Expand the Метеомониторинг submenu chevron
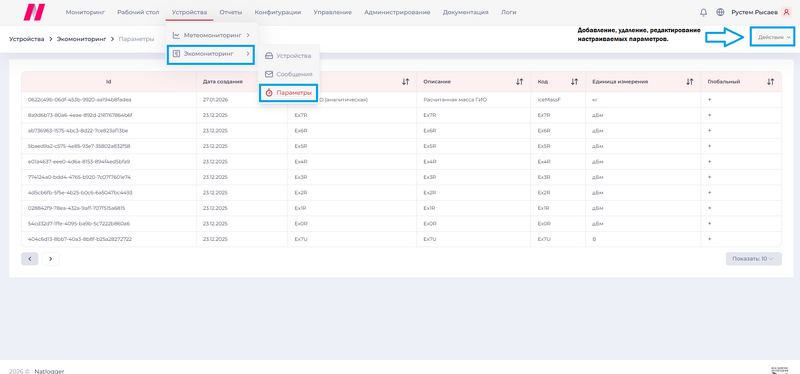The width and height of the screenshot is (800, 374). [247, 35]
